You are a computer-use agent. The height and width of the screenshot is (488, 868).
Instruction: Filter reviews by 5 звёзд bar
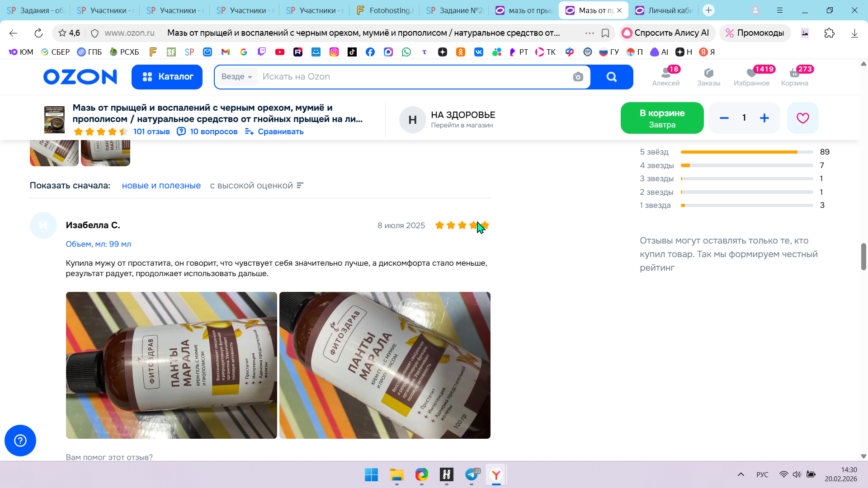click(746, 152)
